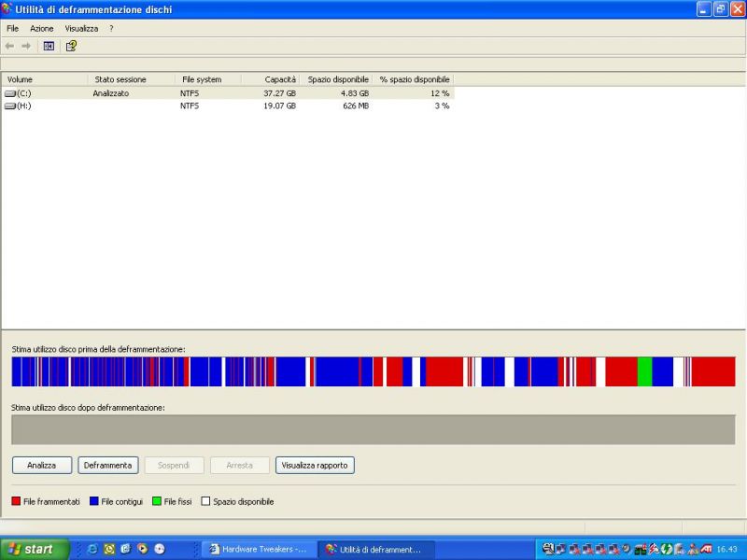Click the Deframmenta button
The width and height of the screenshot is (747, 560).
[108, 465]
